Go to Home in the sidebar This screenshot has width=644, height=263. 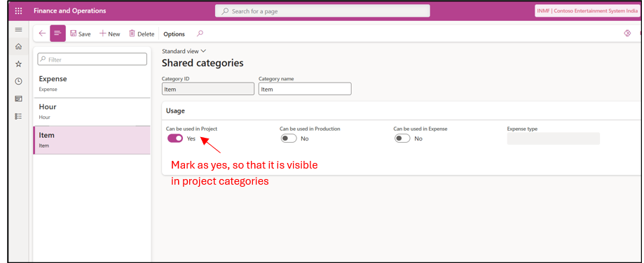tap(18, 47)
